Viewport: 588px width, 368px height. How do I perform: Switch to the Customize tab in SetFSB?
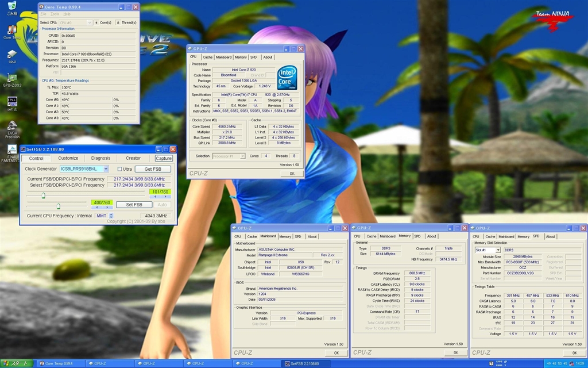68,158
